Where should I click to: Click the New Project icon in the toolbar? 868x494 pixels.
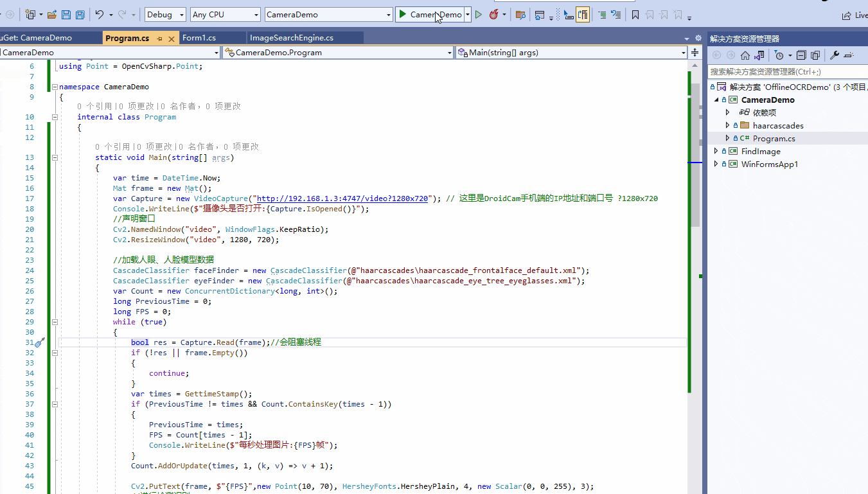(30, 14)
